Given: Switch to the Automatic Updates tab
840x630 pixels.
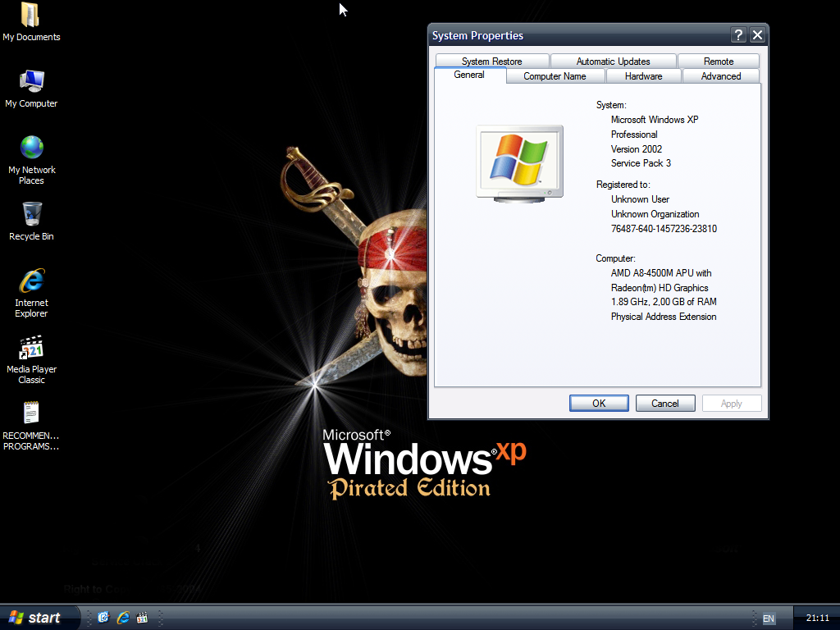Looking at the screenshot, I should (613, 61).
